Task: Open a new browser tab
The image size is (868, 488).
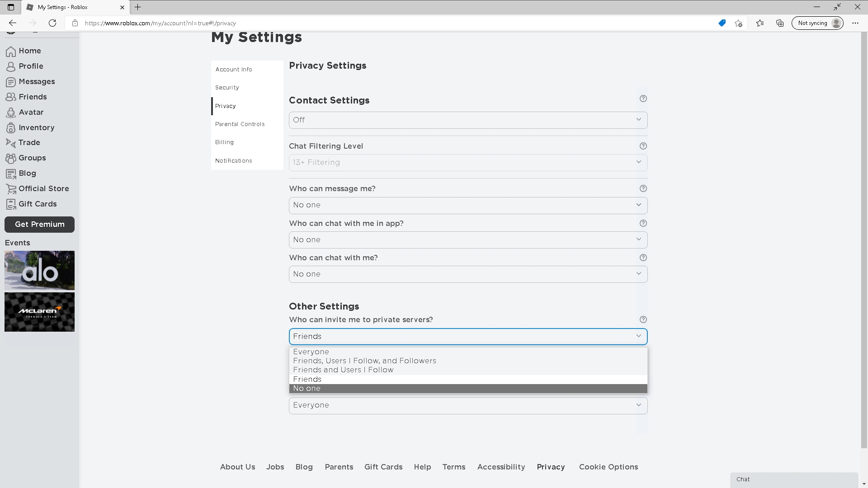Action: pos(138,7)
